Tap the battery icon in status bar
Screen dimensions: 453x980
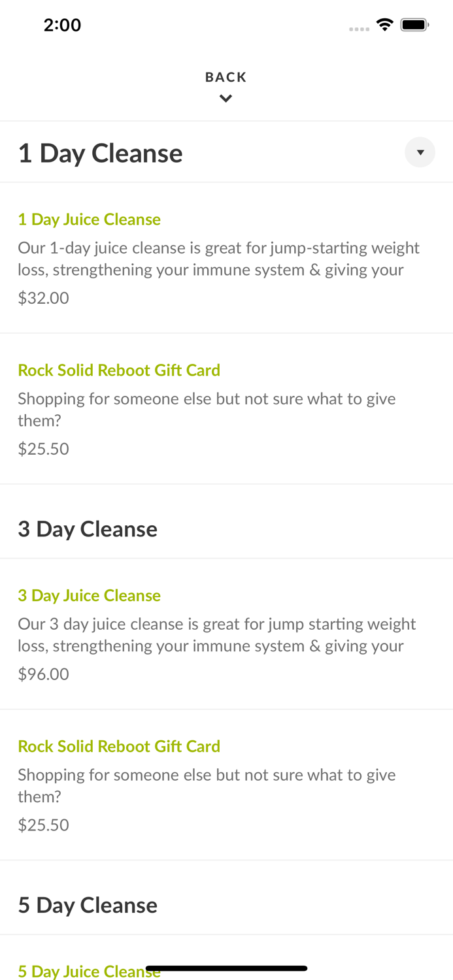tap(414, 25)
